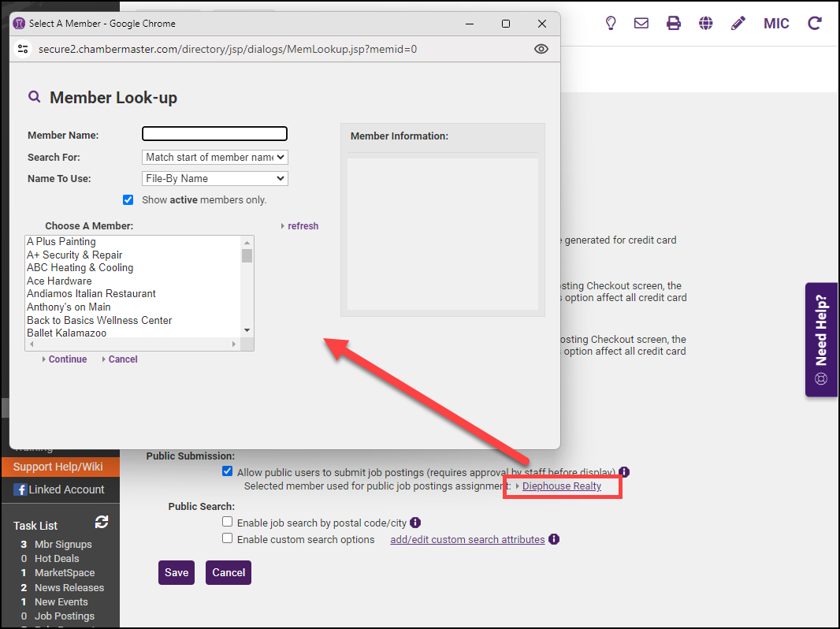Enable custom search options checkbox

click(228, 538)
